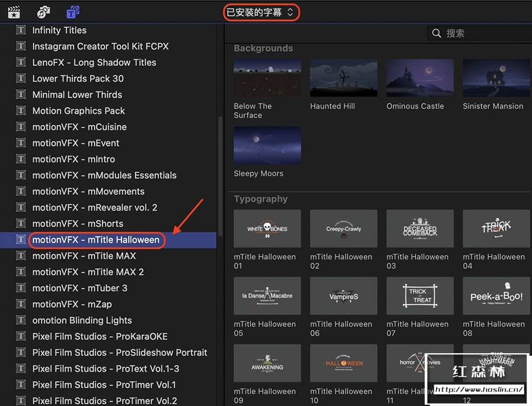
Task: Click the search field with magnifier icon
Action: point(479,34)
